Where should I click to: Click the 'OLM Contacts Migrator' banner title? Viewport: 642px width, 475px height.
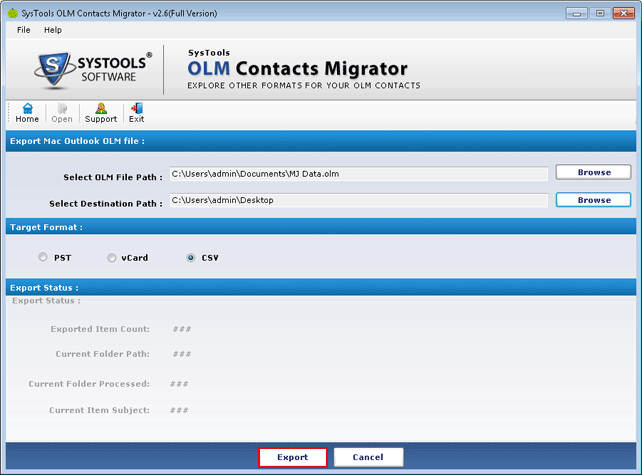click(x=298, y=68)
